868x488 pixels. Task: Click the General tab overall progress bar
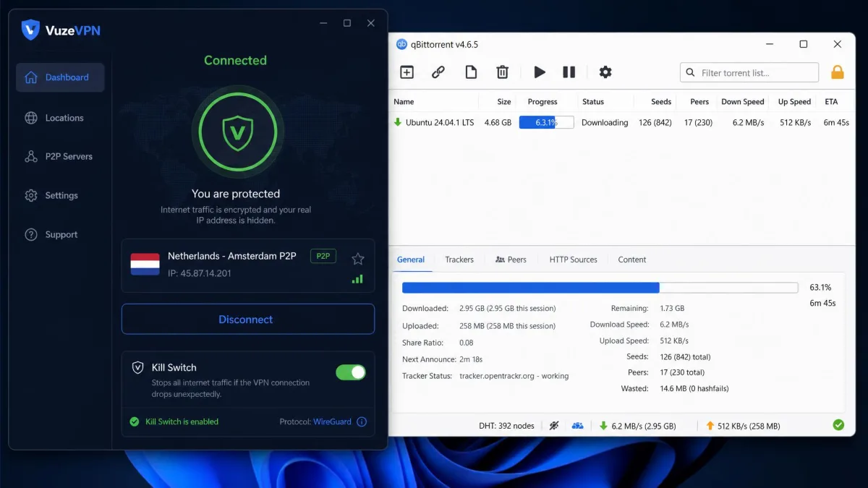click(x=600, y=288)
